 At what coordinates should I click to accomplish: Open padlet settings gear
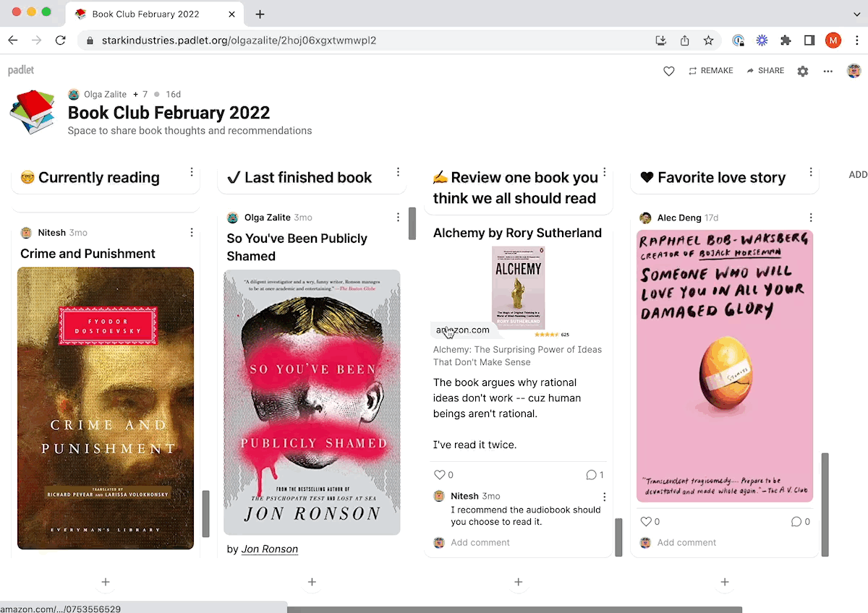(803, 71)
